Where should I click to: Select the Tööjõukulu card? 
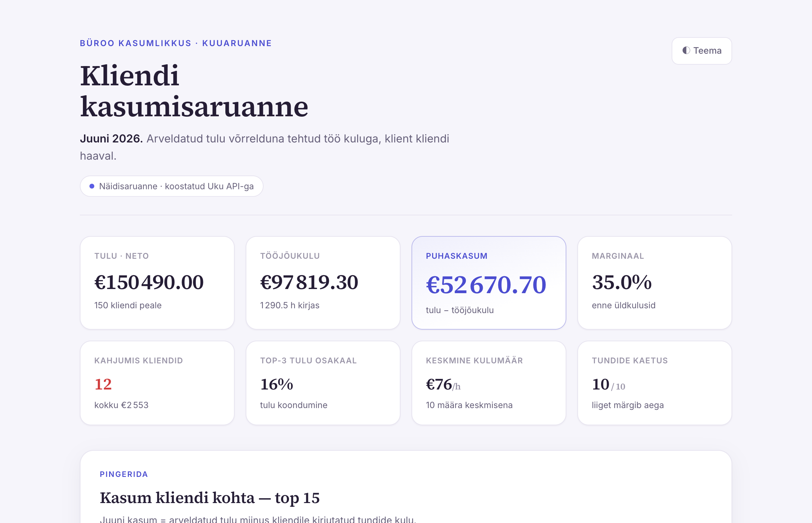(x=323, y=283)
